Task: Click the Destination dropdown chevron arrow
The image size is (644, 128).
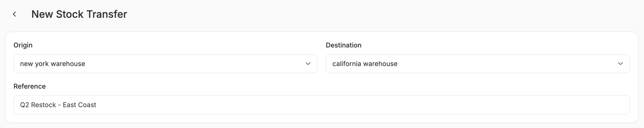Action: pyautogui.click(x=620, y=64)
